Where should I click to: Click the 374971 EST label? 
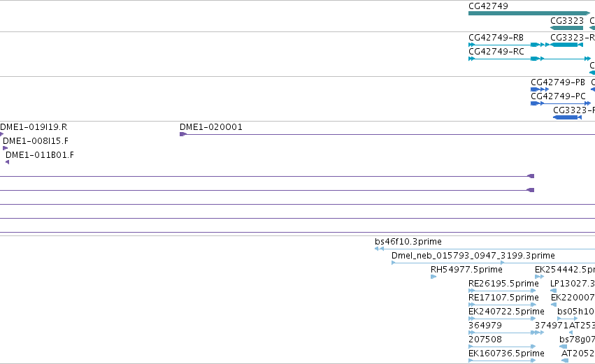click(x=552, y=326)
